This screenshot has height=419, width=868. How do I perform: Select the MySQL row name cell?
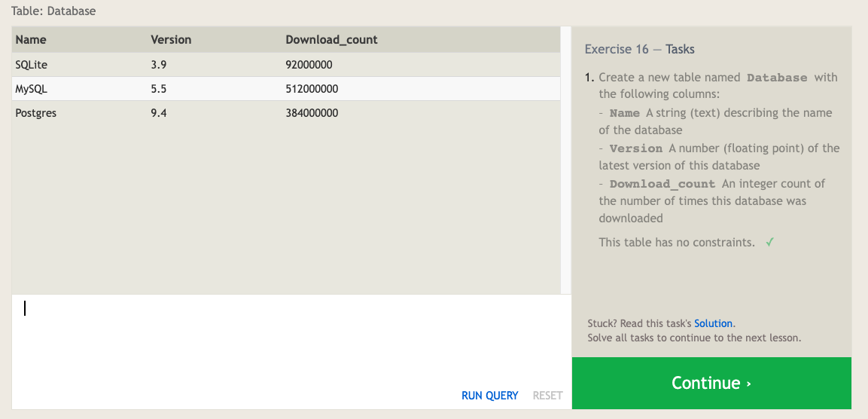pyautogui.click(x=32, y=89)
